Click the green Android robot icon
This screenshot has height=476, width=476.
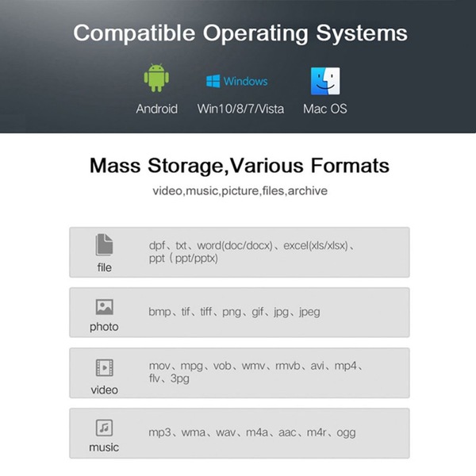(156, 78)
